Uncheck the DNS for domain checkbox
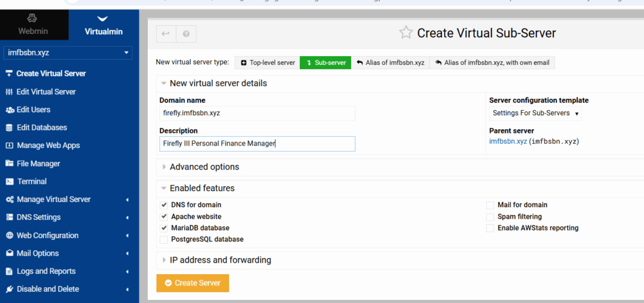Viewport: 644px width, 303px height. coord(164,205)
